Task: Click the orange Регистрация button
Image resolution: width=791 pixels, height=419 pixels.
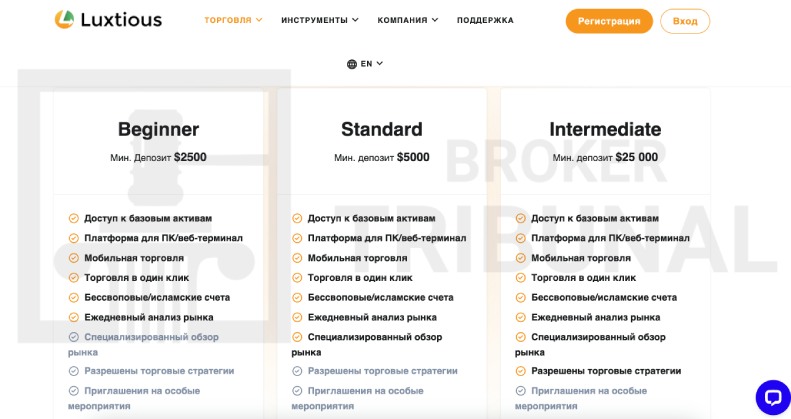Action: pyautogui.click(x=609, y=21)
